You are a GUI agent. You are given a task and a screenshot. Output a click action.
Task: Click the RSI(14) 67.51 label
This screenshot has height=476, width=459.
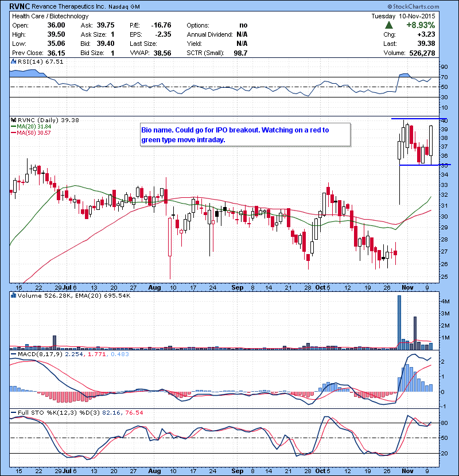(x=41, y=61)
